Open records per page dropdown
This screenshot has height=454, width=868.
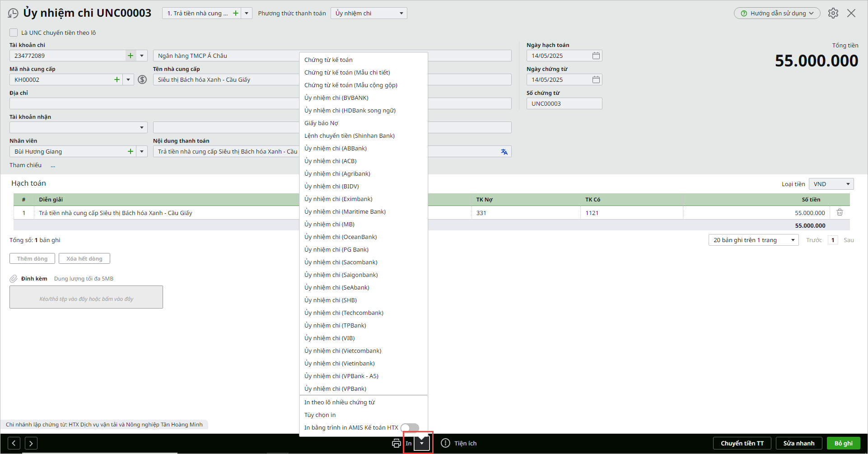pyautogui.click(x=753, y=240)
